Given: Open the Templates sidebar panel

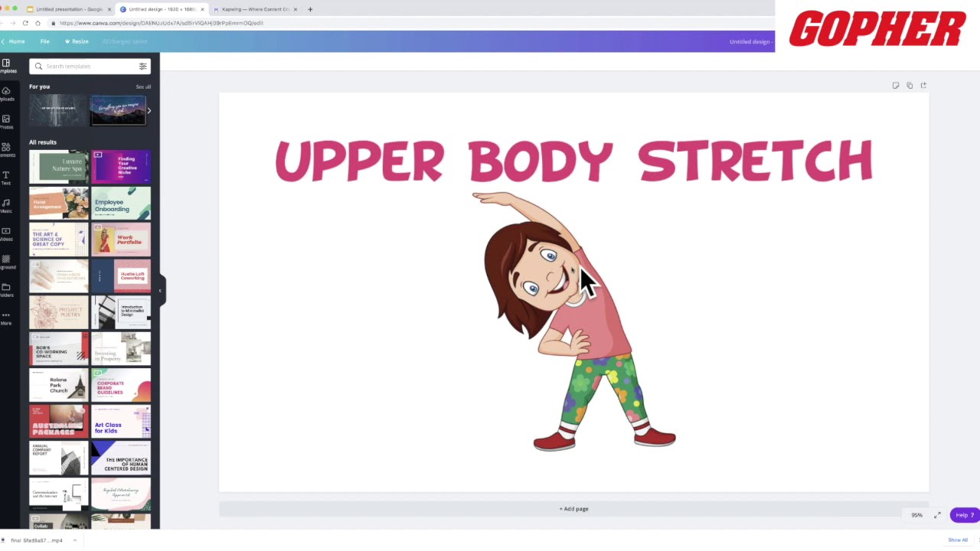Looking at the screenshot, I should coord(6,66).
